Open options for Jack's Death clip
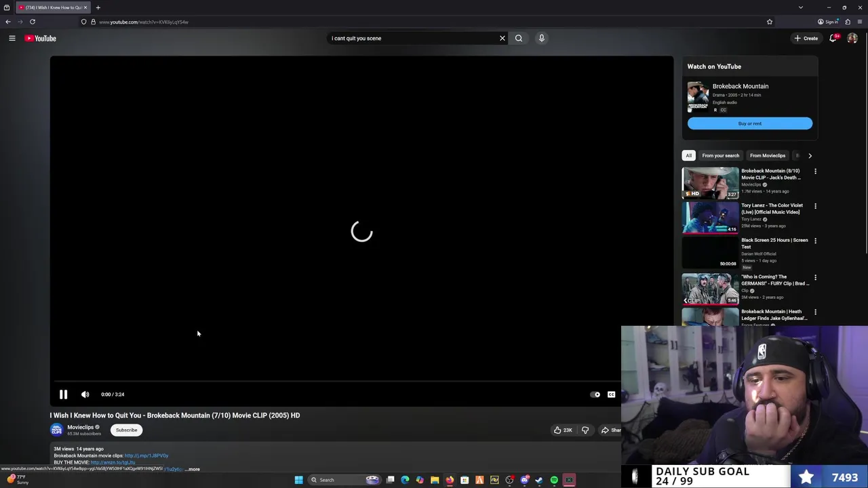 pos(815,171)
